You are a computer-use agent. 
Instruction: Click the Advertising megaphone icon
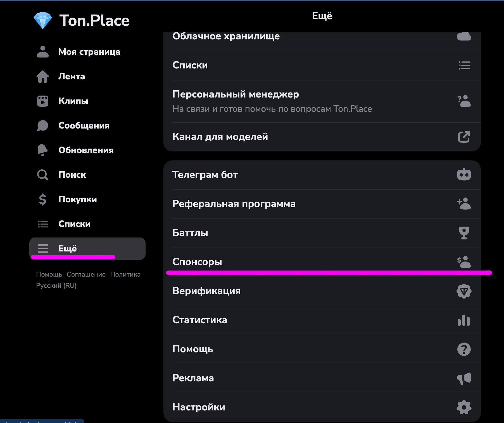[464, 378]
